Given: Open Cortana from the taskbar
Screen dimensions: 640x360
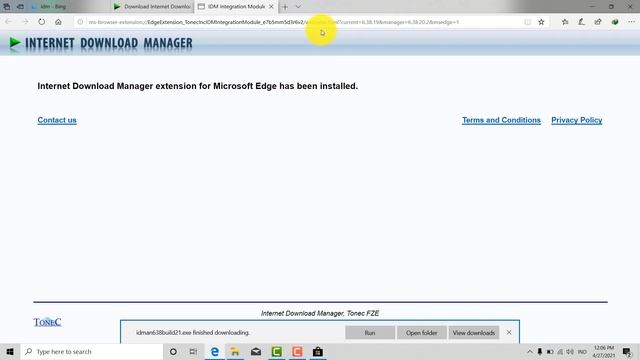Looking at the screenshot, I should [173, 351].
